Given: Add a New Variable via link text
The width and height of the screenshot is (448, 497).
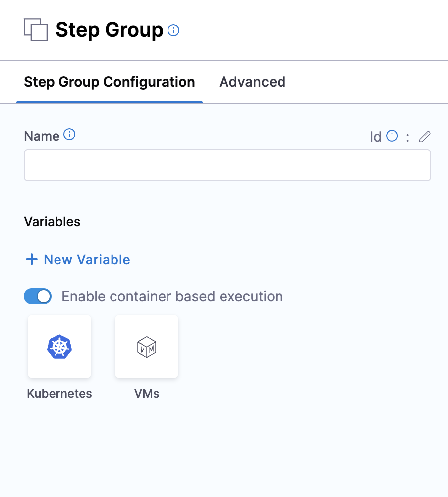Looking at the screenshot, I should [x=87, y=260].
